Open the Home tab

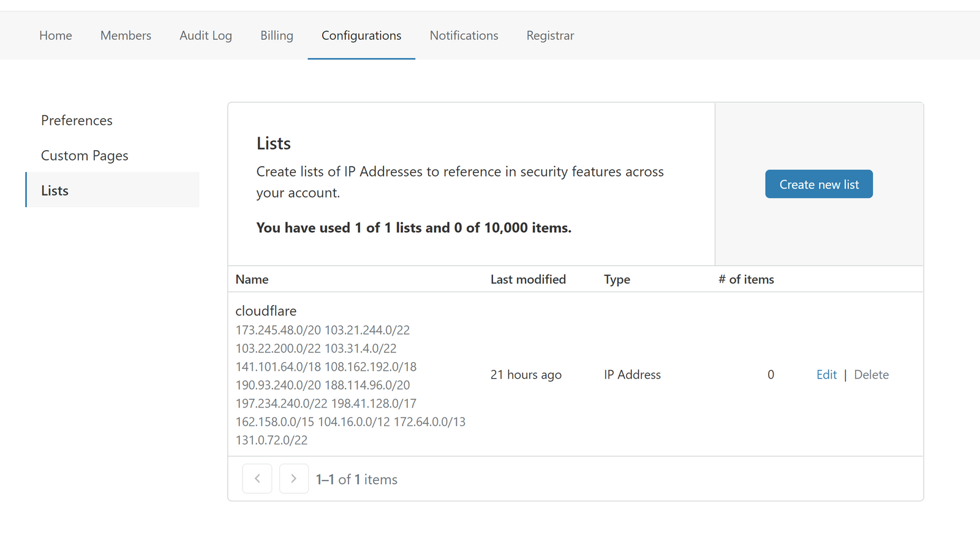coord(56,36)
